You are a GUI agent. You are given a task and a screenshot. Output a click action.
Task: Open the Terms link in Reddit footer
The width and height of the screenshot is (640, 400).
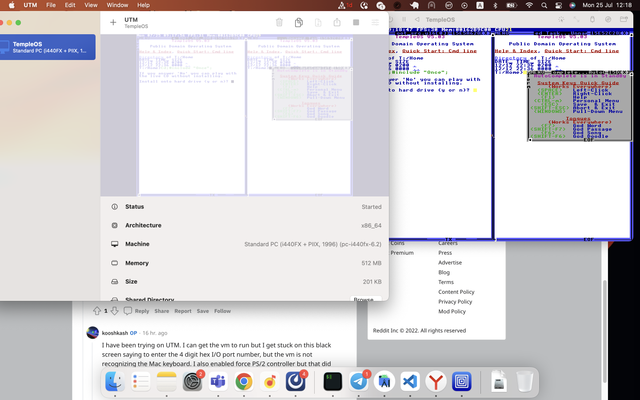446,282
